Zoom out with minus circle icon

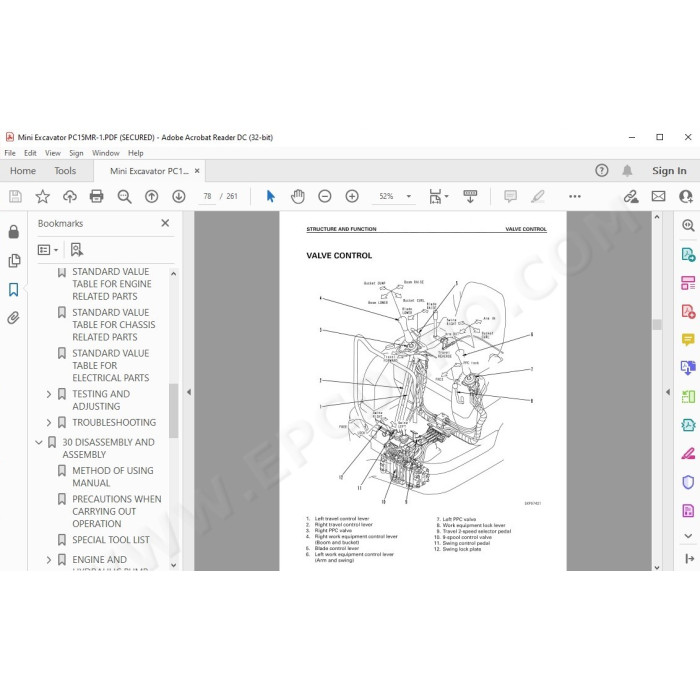coord(325,196)
